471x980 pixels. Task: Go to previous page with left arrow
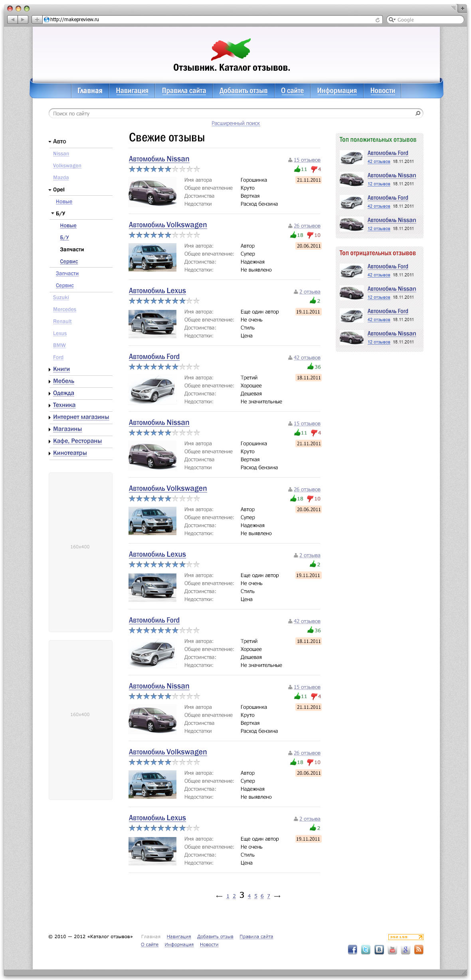click(x=219, y=896)
